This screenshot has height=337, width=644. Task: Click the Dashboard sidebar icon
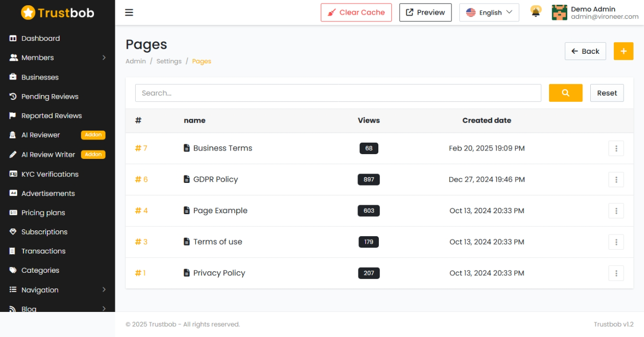pos(13,39)
